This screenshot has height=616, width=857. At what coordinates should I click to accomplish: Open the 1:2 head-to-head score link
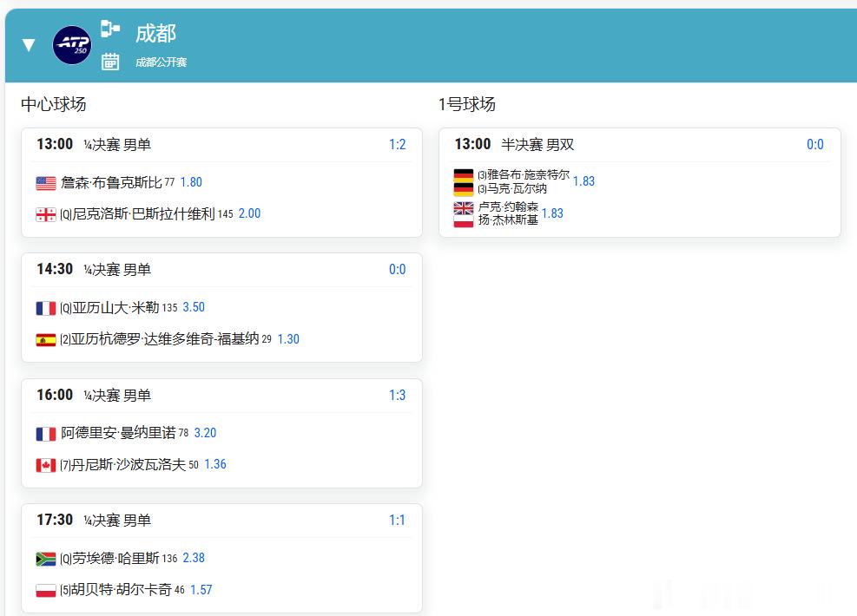tap(398, 145)
